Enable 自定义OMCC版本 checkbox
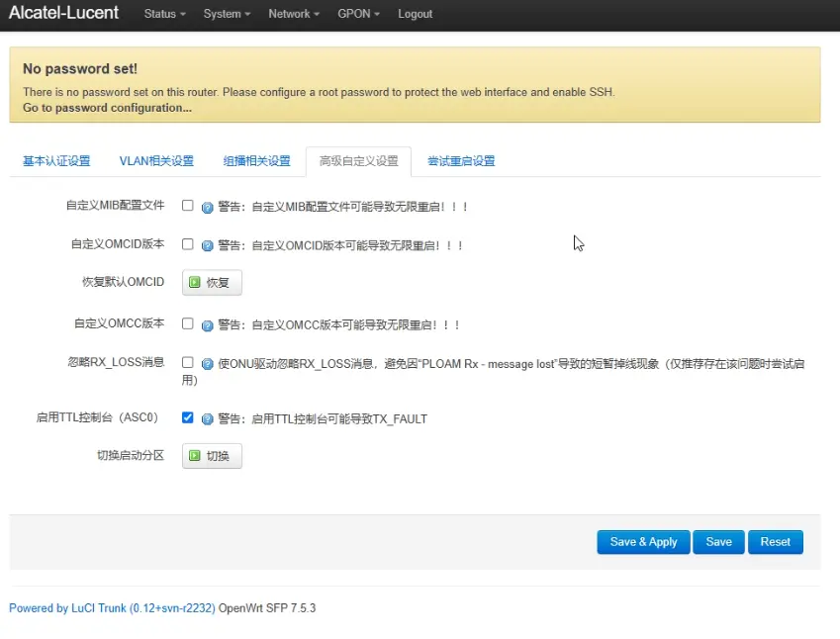 click(x=188, y=323)
